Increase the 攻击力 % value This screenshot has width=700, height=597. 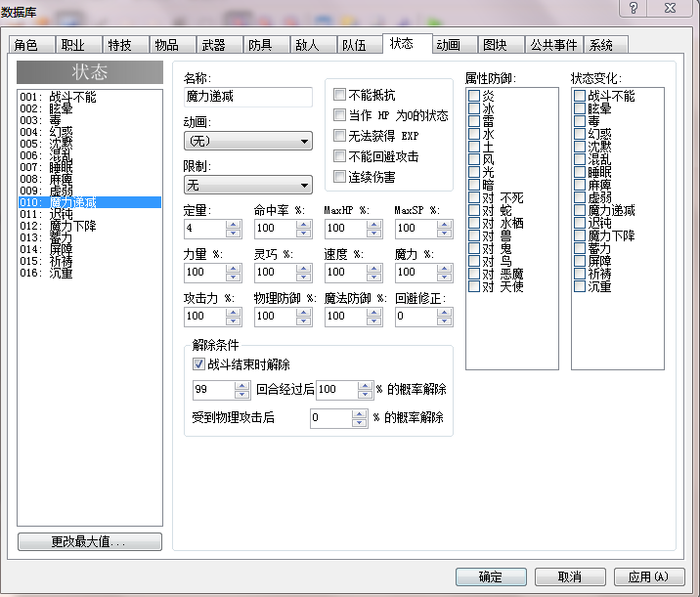(x=233, y=313)
